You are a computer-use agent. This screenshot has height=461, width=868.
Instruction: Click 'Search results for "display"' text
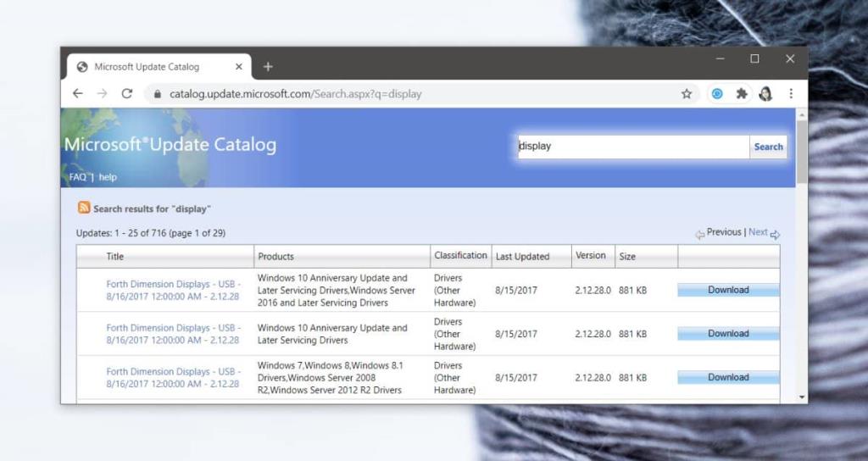[x=153, y=208]
